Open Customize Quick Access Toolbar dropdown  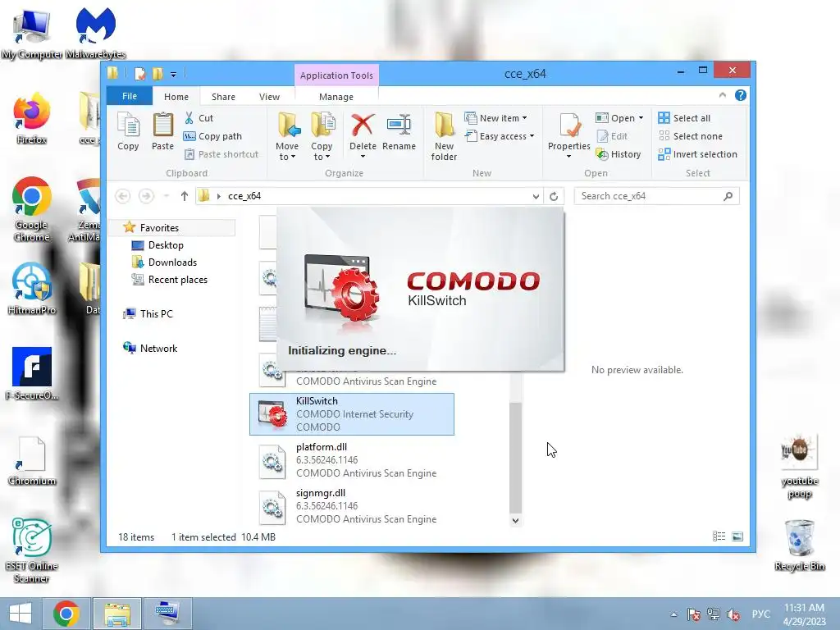[x=173, y=74]
